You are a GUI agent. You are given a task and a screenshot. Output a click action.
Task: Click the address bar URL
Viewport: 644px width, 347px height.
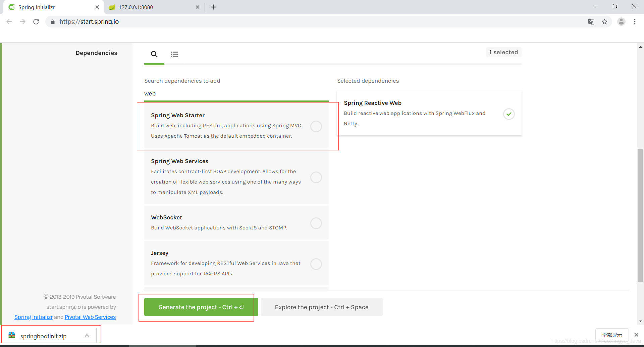(89, 22)
